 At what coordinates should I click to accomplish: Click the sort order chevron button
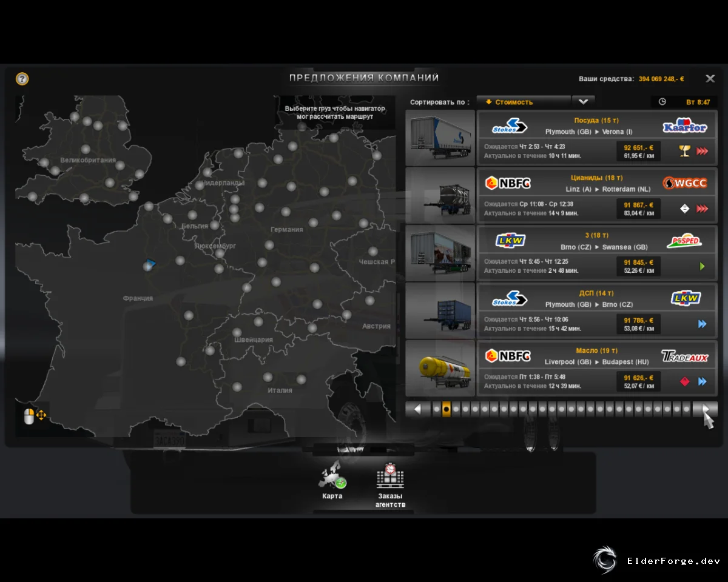pyautogui.click(x=584, y=102)
